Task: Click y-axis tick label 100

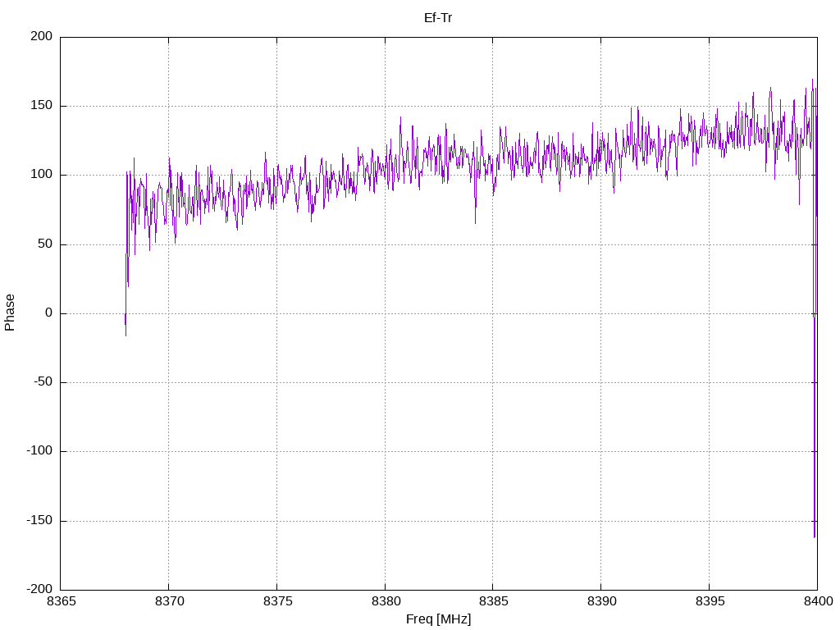Action: (x=42, y=175)
